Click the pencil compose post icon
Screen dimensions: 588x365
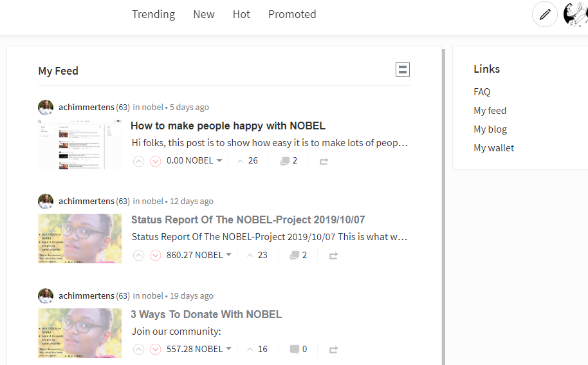(x=545, y=14)
